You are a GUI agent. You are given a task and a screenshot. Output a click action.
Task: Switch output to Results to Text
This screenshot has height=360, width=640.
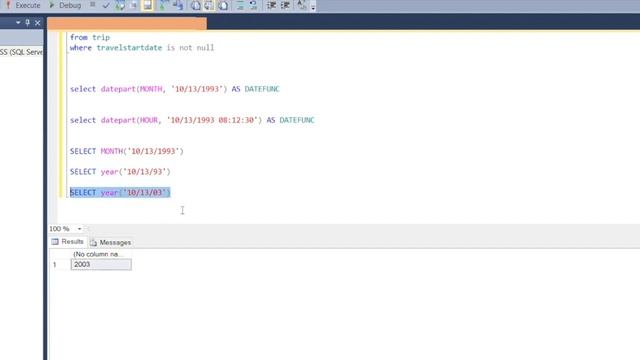point(196,5)
